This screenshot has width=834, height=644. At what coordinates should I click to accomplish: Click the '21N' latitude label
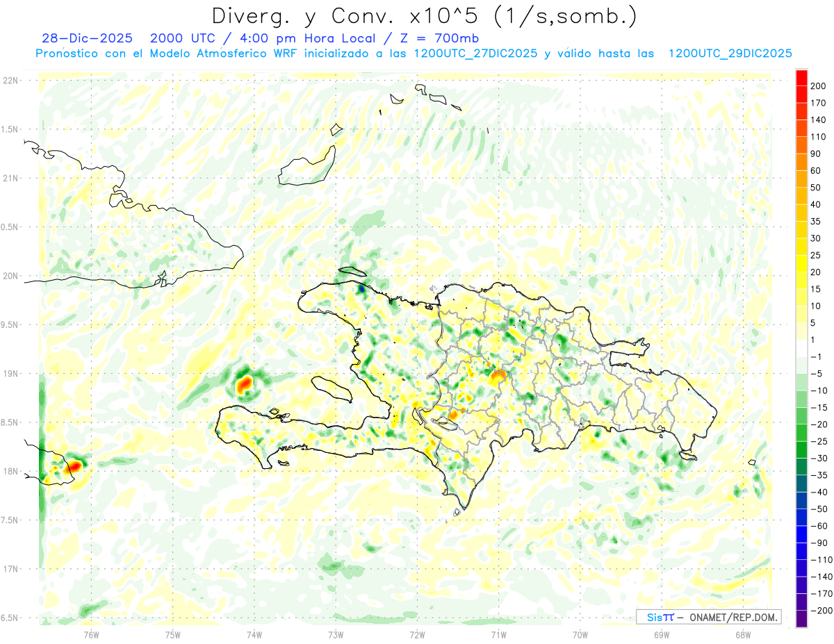coord(10,179)
